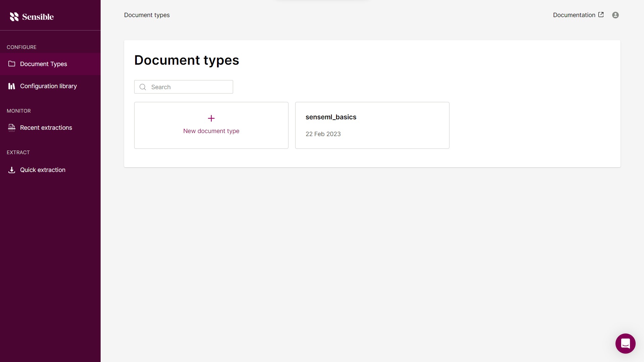This screenshot has width=644, height=362.
Task: Click inside the Search field
Action: click(x=188, y=87)
